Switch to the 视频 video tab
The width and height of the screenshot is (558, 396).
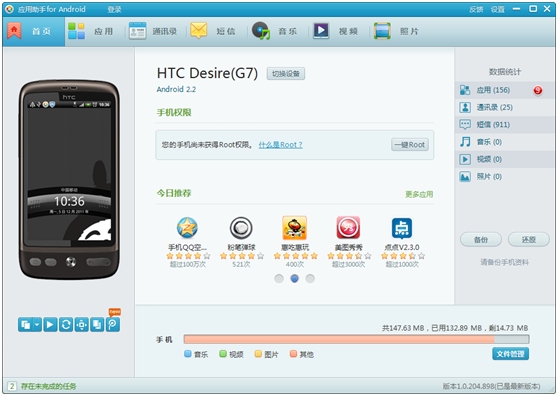(335, 31)
